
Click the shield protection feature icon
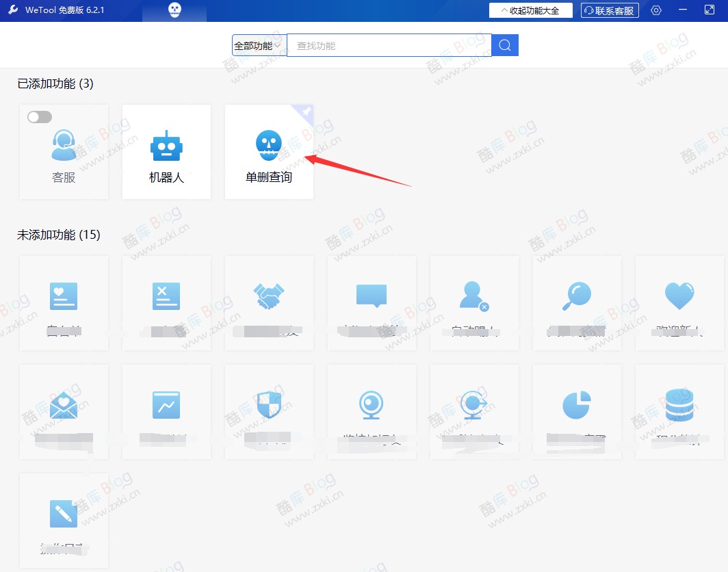(x=269, y=404)
